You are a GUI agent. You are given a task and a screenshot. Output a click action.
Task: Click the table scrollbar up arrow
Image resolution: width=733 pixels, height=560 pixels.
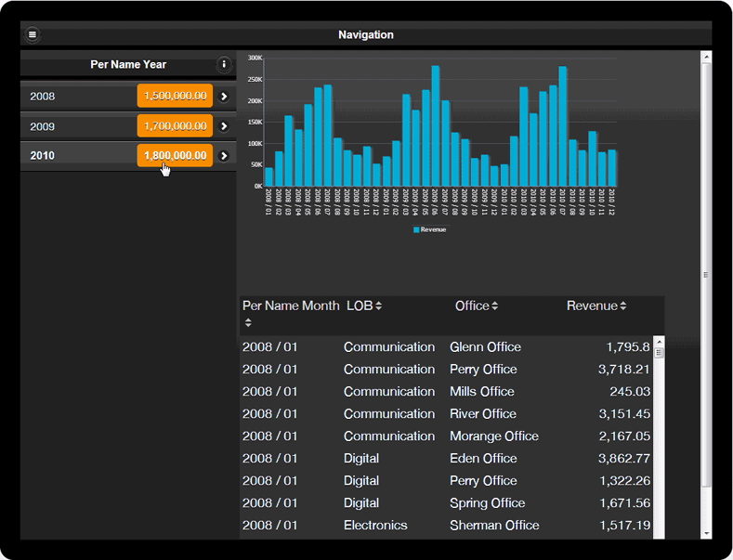point(660,342)
